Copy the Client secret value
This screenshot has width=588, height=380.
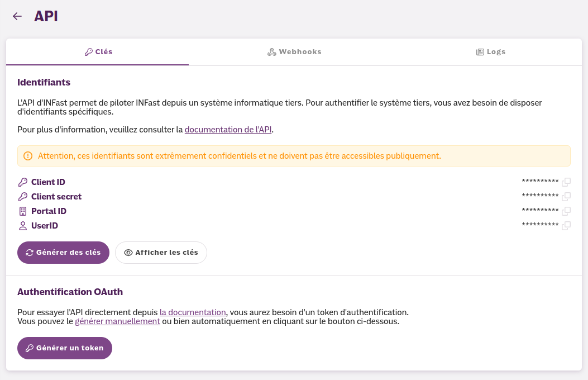(566, 197)
